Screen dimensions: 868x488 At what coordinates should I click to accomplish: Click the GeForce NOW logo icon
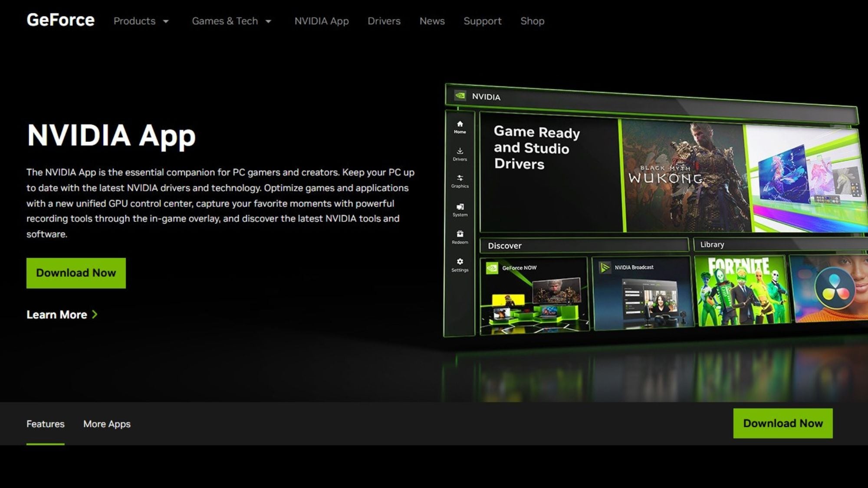tap(492, 268)
